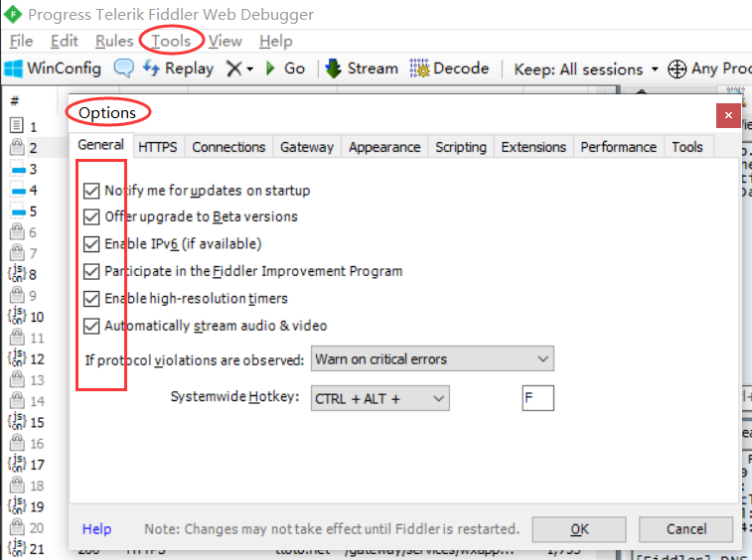This screenshot has width=752, height=560.
Task: Select session 1 document icon
Action: [16, 126]
